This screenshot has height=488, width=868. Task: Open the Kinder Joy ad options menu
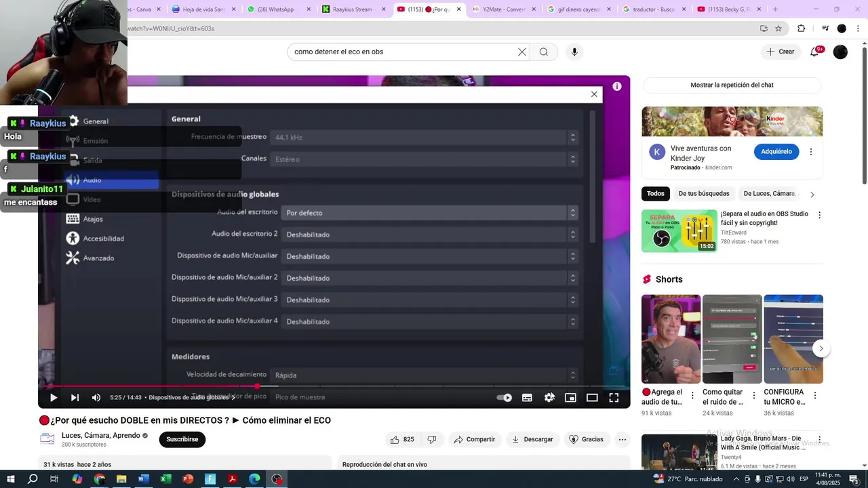[810, 152]
